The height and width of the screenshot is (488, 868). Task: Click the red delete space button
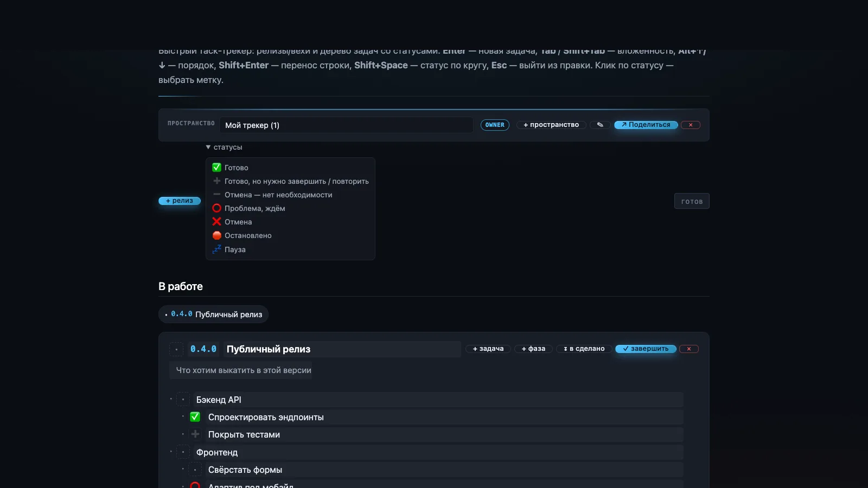click(691, 125)
